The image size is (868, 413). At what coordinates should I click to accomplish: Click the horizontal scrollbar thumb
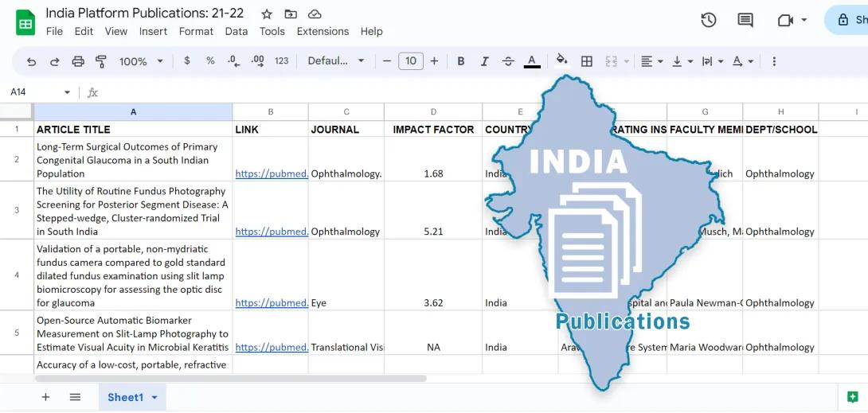[231, 379]
